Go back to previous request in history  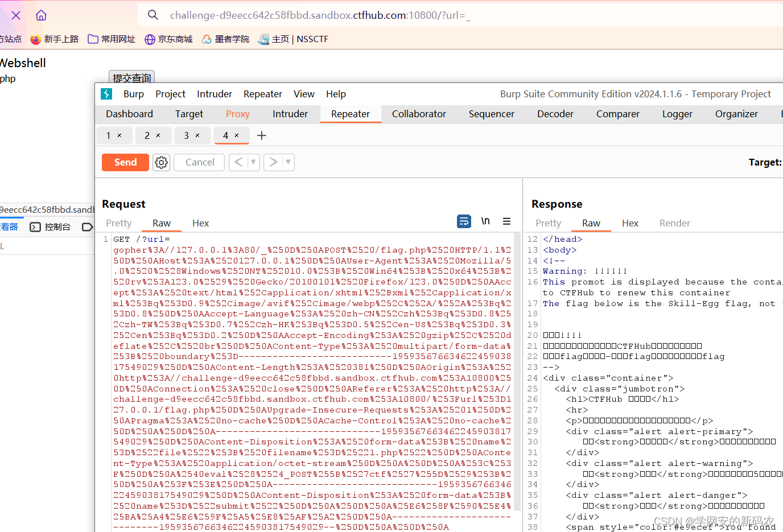238,162
